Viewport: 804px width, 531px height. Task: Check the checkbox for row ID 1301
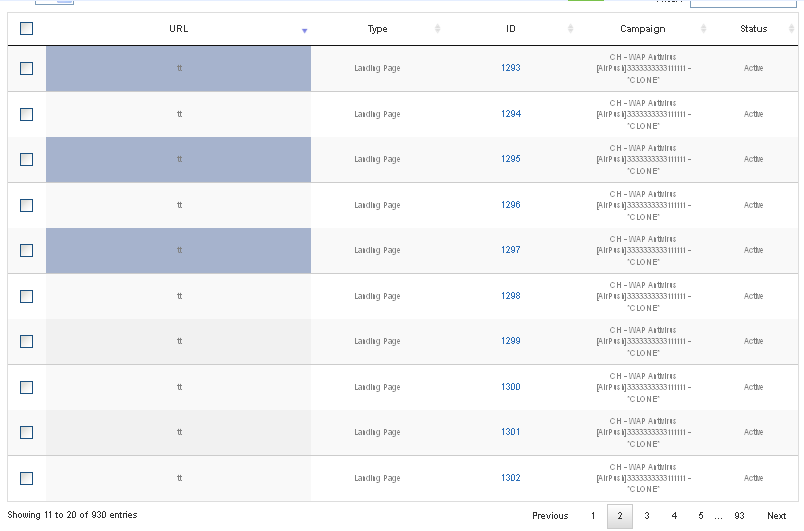(26, 433)
